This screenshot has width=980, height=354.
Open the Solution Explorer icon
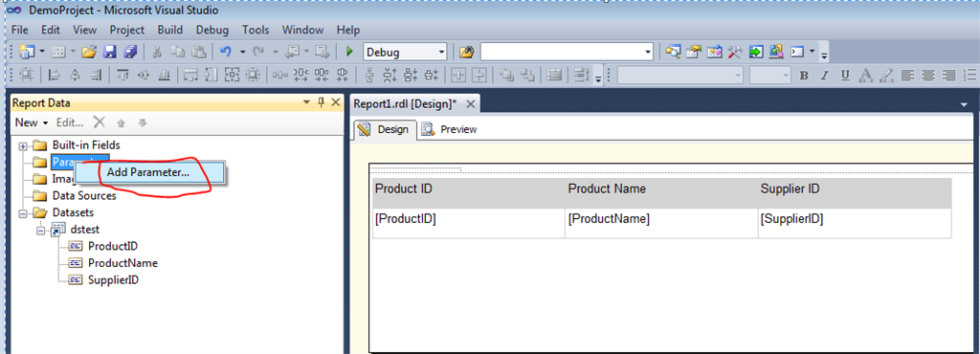673,52
